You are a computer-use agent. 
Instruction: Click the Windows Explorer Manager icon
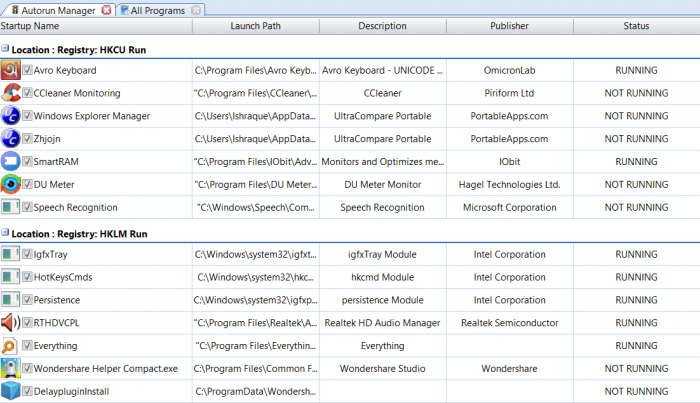click(x=11, y=116)
